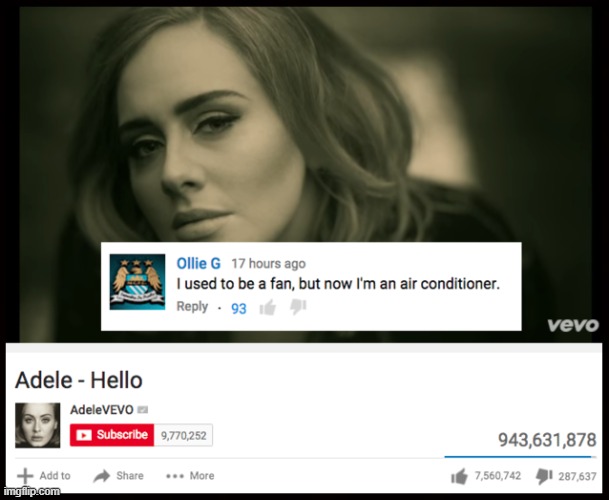This screenshot has height=500, width=609.
Task: Click the video thumbs down dislike icon
Action: [544, 476]
